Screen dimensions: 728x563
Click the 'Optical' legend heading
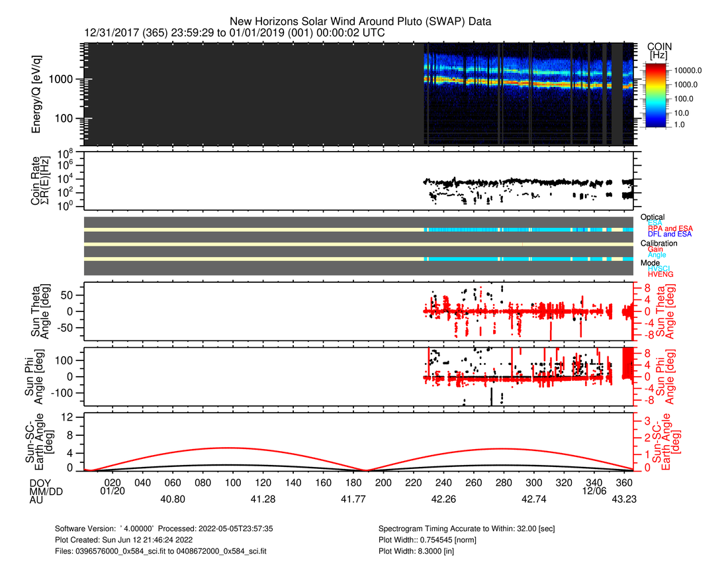[x=653, y=217]
